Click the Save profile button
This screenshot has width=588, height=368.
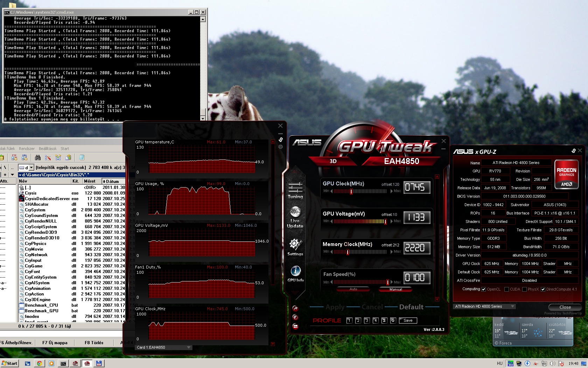tap(408, 320)
